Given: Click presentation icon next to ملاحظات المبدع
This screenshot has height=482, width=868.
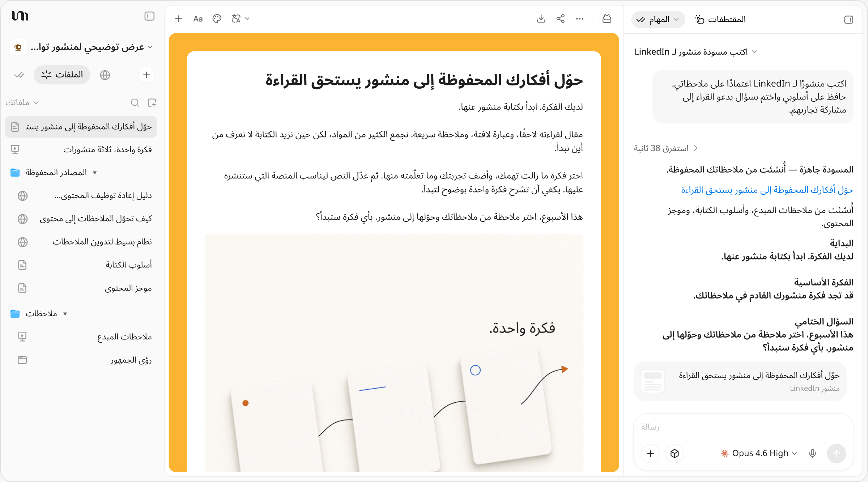Looking at the screenshot, I should [x=22, y=337].
